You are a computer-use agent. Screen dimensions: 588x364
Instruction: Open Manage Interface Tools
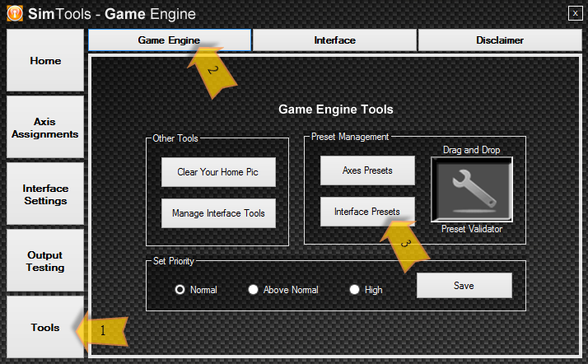click(218, 213)
